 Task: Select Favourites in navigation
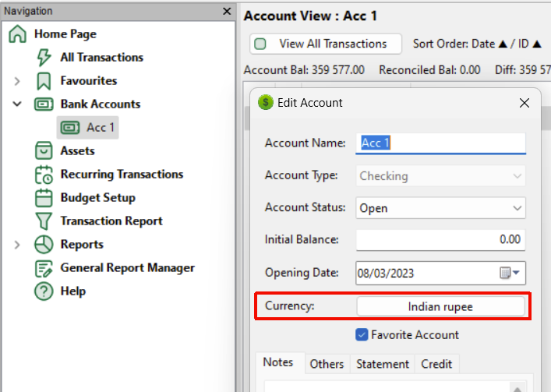tap(89, 81)
